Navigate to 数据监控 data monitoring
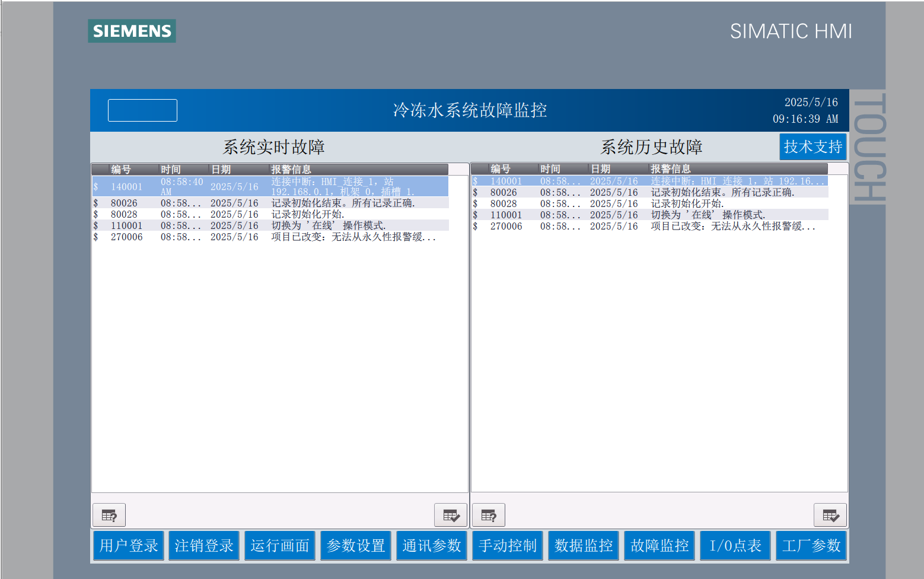 click(x=584, y=545)
